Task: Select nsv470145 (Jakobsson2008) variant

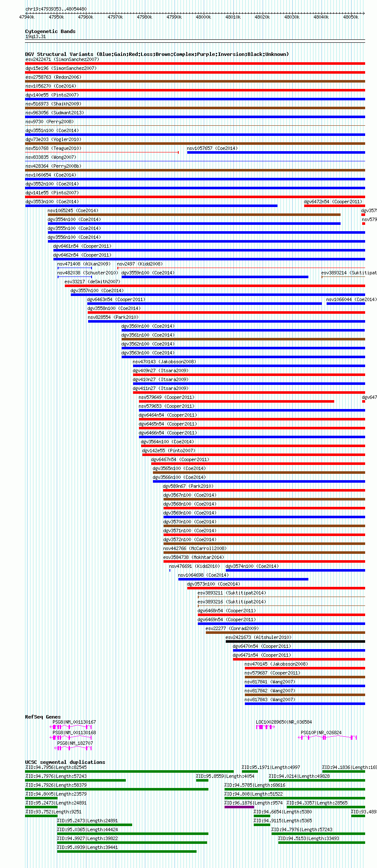Action: coord(276,664)
